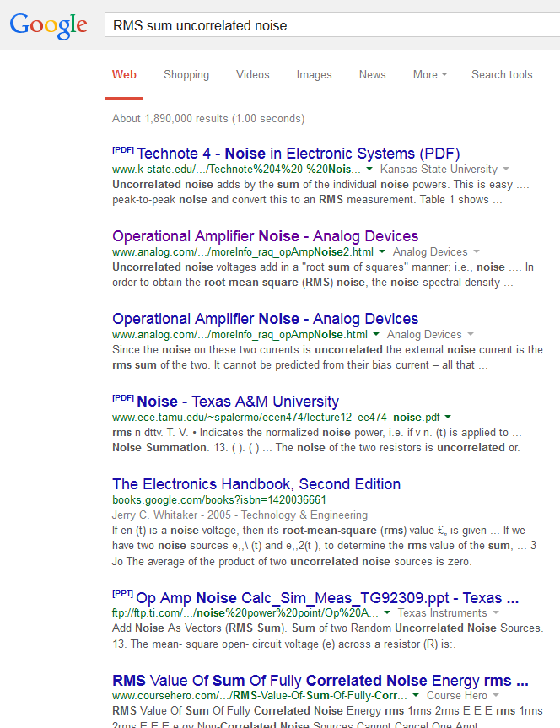560x728 pixels.
Task: Expand green arrow next to ece.tamu.edu URL
Action: (448, 417)
